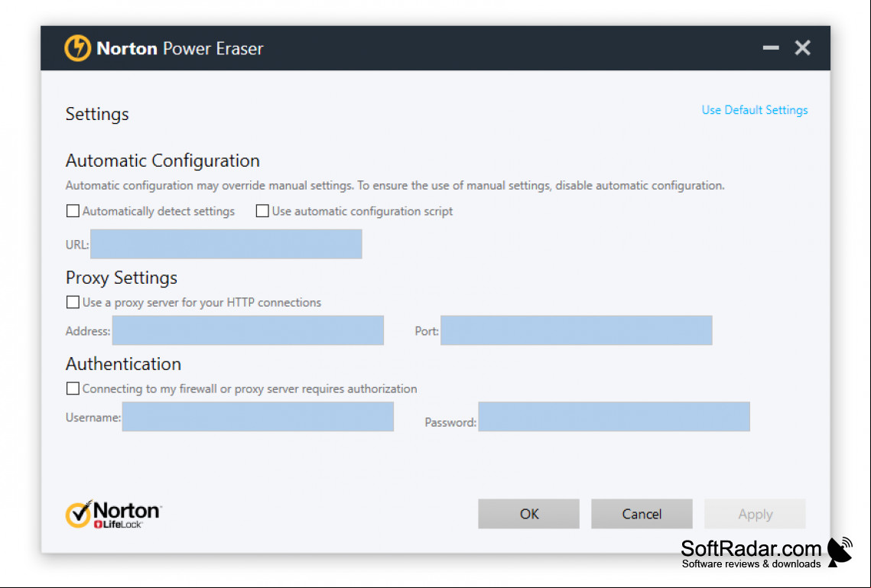Click the Automatic Configuration heading

point(163,161)
